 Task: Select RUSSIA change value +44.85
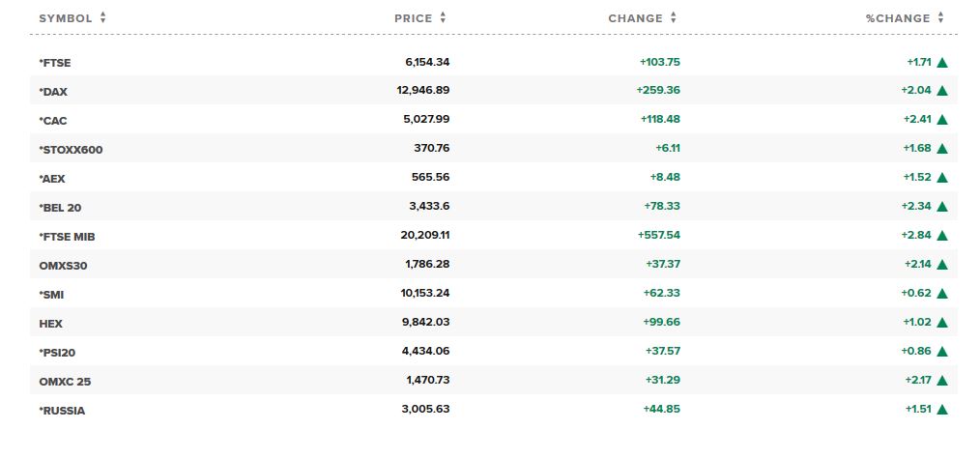tap(662, 409)
